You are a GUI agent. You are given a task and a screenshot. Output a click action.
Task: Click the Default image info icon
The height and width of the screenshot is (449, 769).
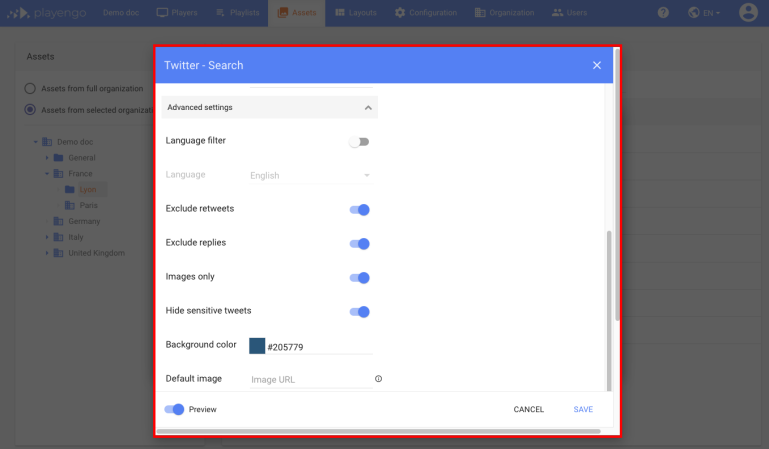(378, 378)
